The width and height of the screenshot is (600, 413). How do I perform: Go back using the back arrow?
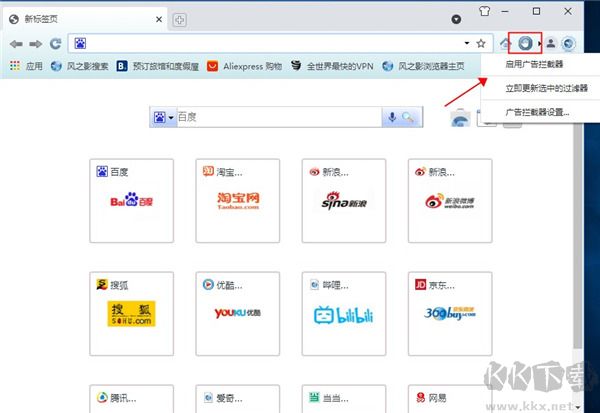16,44
